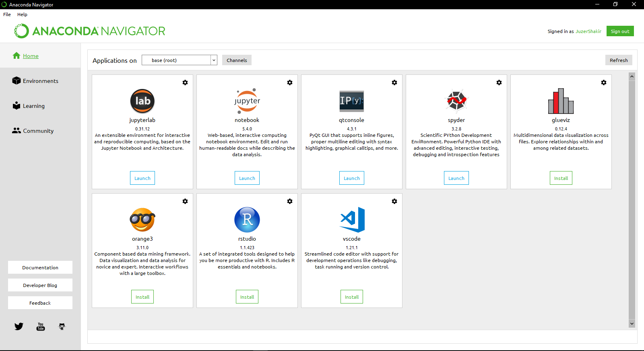
Task: Click the jupyterlab version 0.31.12 text
Action: pyautogui.click(x=142, y=129)
